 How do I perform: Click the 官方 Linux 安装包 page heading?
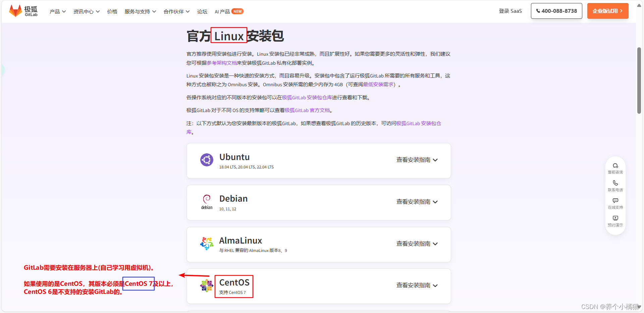[235, 36]
